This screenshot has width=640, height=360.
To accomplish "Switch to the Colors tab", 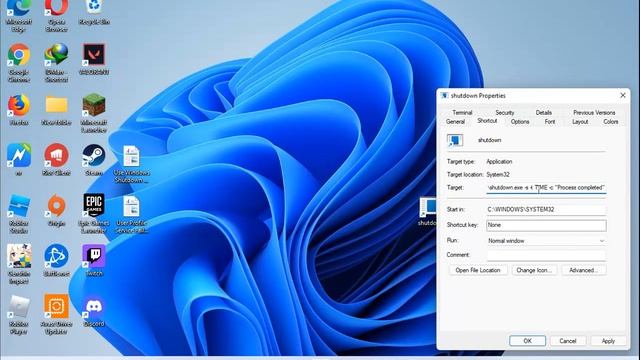I will tap(611, 122).
